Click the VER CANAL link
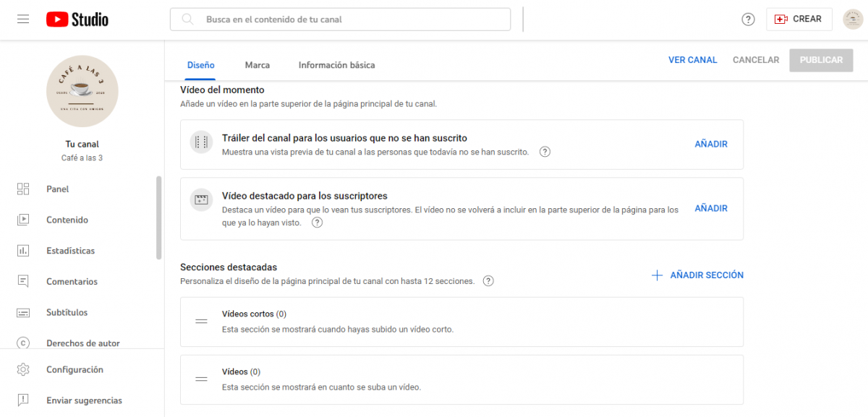The image size is (868, 417). click(692, 60)
